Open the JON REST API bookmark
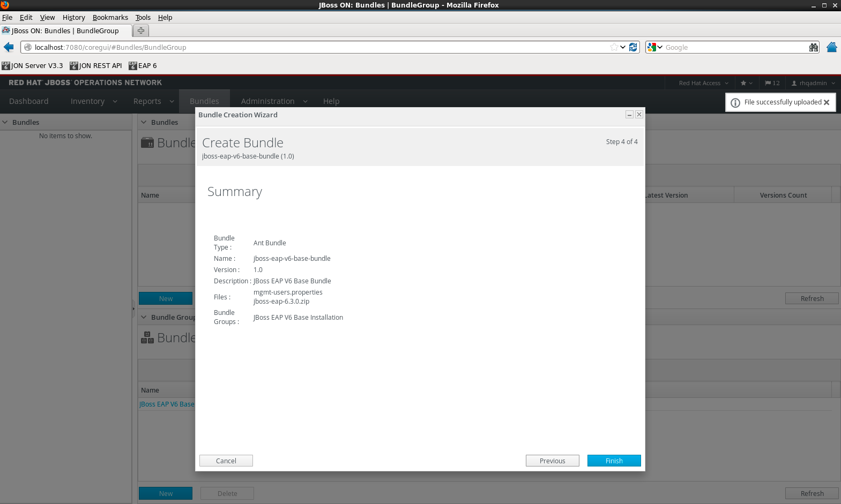This screenshot has height=504, width=841. [x=96, y=66]
